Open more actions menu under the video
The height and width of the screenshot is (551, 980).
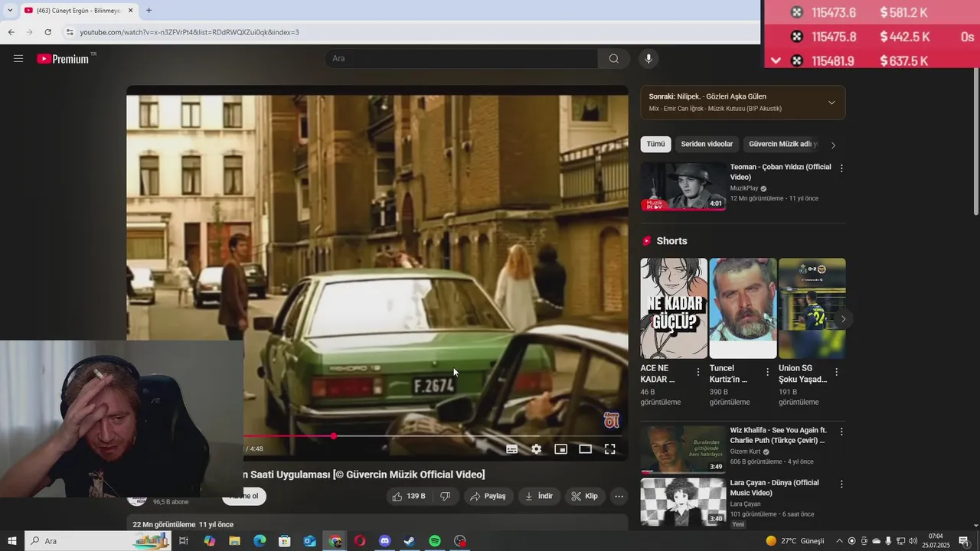click(x=619, y=496)
